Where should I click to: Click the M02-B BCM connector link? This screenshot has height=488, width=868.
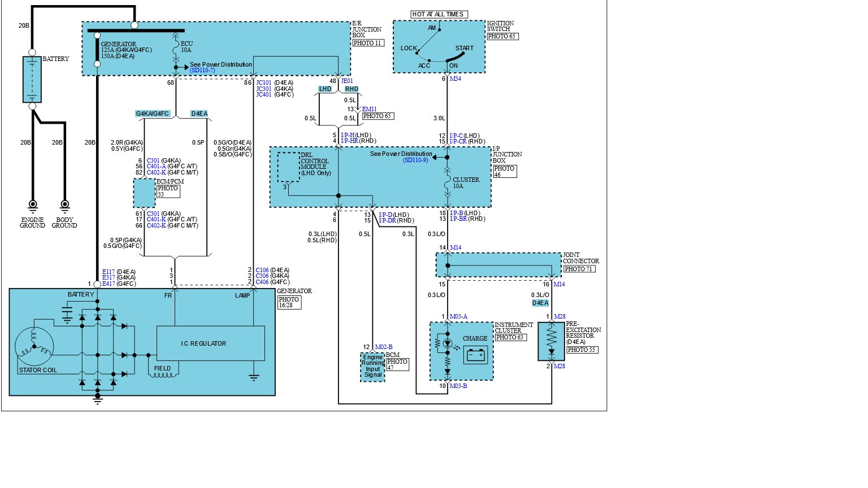tap(384, 347)
